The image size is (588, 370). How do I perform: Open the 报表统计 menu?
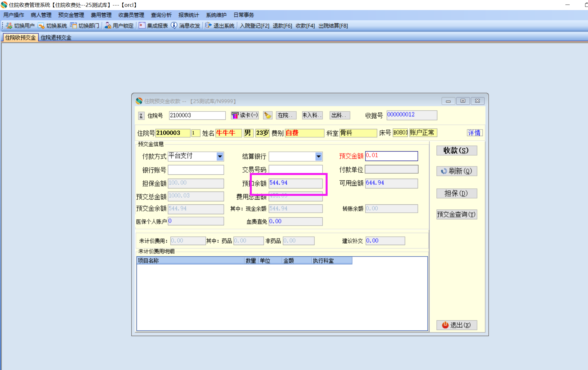(188, 15)
